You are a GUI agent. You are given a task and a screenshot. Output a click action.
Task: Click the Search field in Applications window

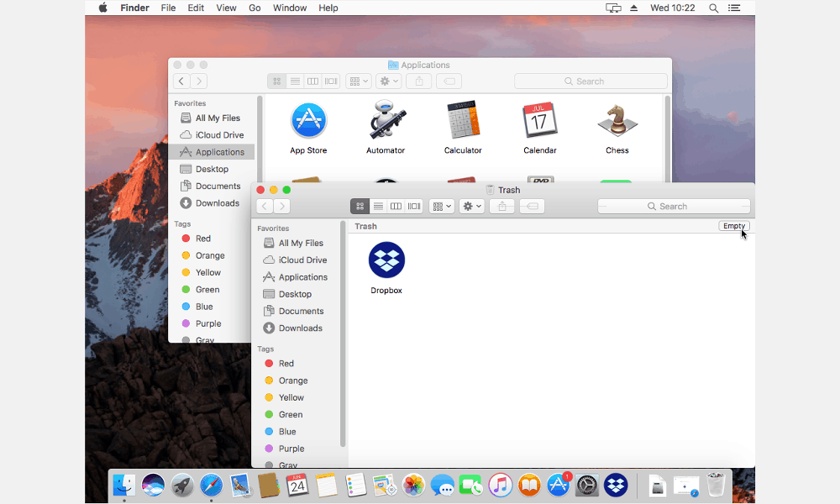click(591, 81)
